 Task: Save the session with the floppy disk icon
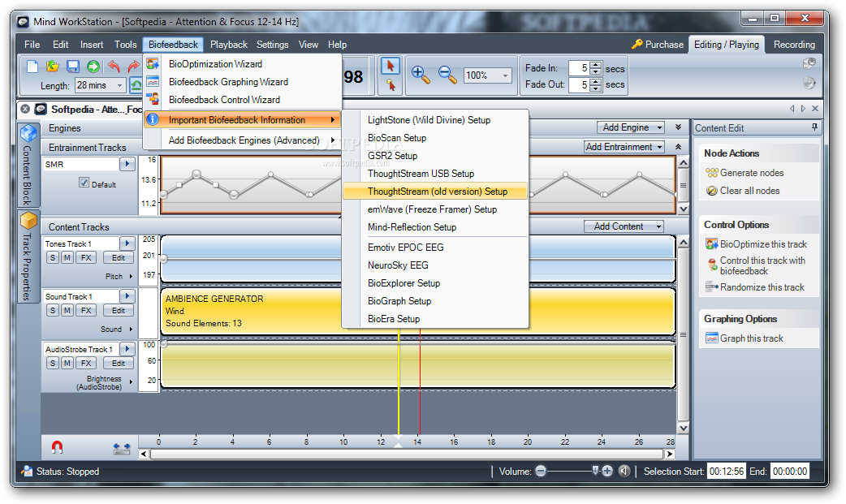[x=73, y=67]
